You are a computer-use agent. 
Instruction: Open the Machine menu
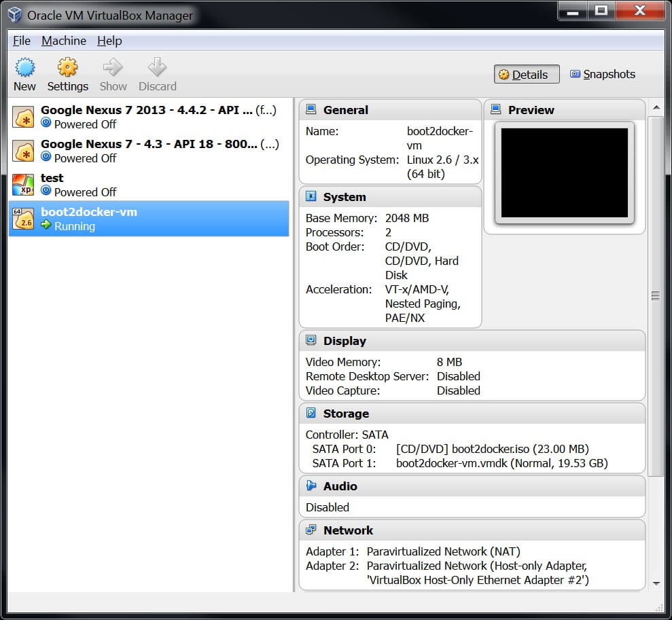tap(64, 41)
